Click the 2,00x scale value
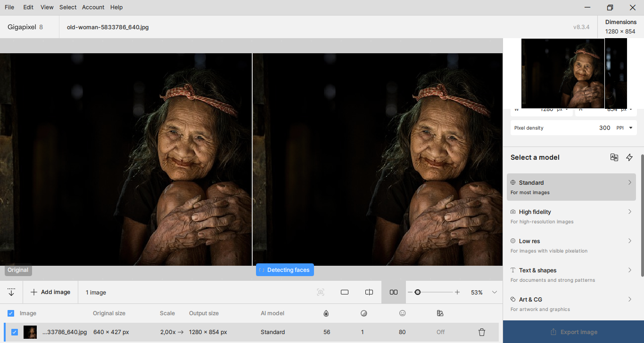644x343 pixels. 168,332
